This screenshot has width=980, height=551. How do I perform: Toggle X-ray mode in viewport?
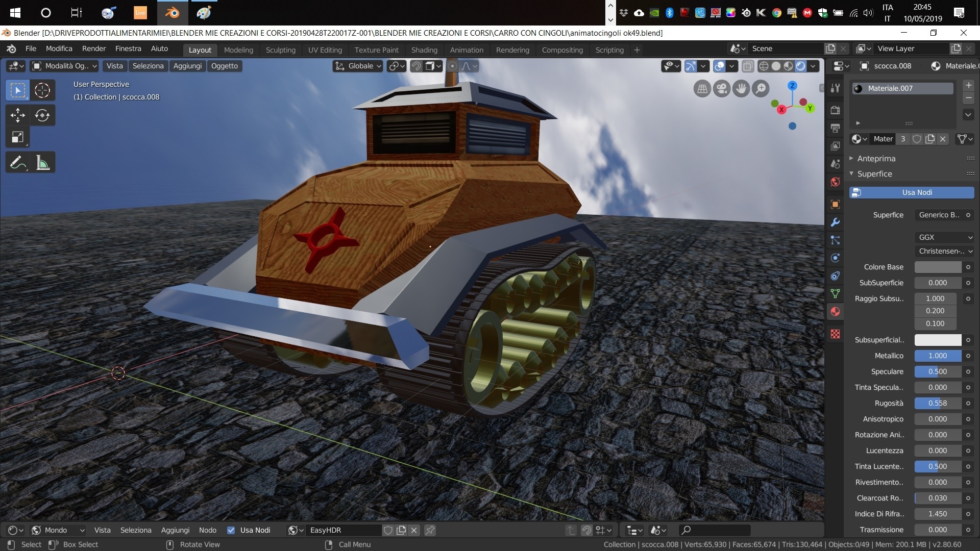click(x=748, y=66)
